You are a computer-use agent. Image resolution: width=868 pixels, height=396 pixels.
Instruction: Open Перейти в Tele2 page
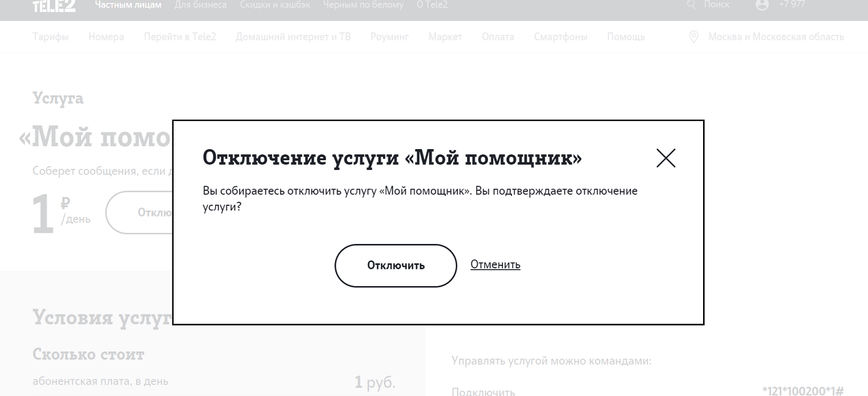[180, 37]
